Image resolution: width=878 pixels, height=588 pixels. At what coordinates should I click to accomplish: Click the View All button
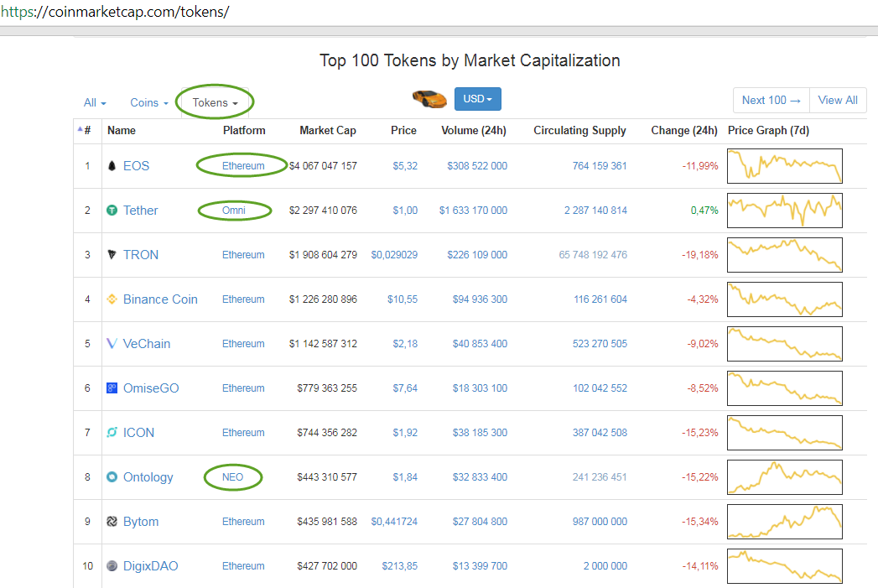(x=837, y=100)
